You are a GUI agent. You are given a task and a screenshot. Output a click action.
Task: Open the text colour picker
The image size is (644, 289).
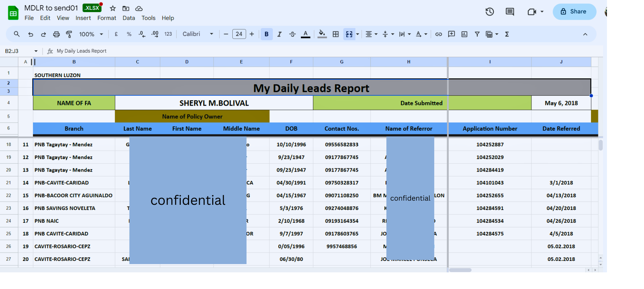(305, 34)
